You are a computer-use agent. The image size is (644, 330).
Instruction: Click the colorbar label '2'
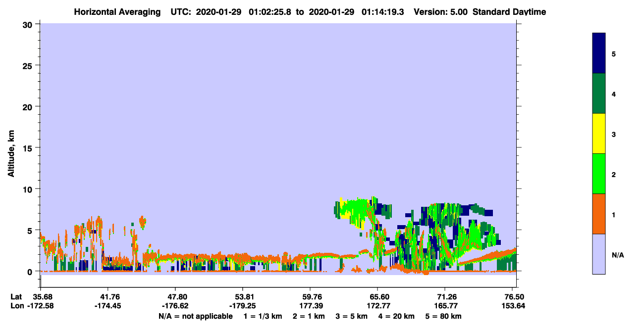(614, 174)
